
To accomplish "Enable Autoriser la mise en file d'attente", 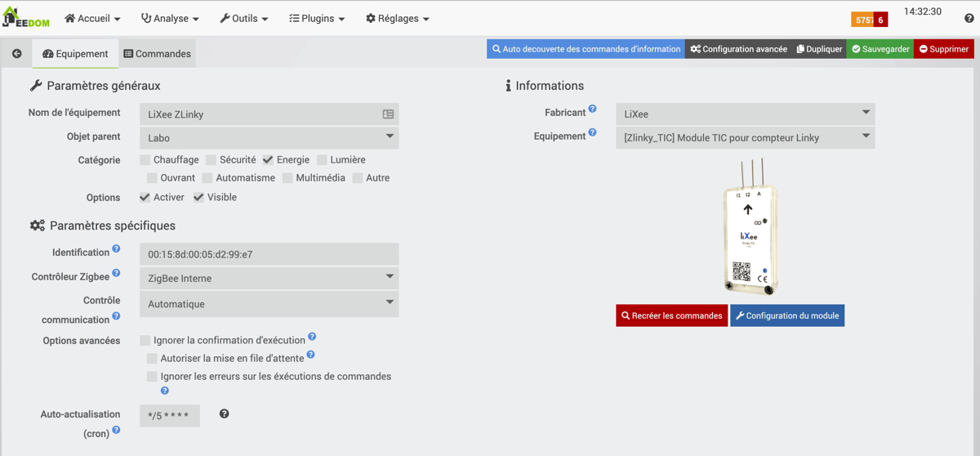I will 153,359.
